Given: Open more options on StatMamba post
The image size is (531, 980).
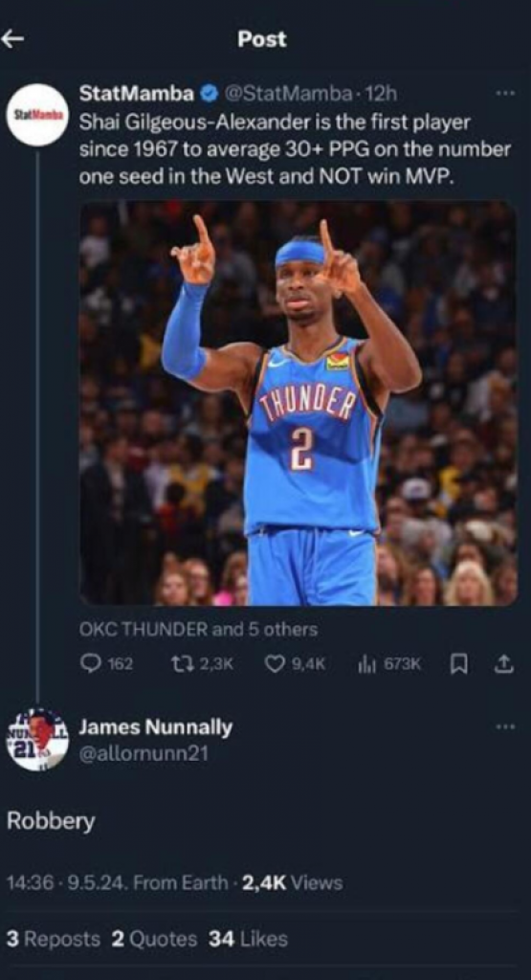Looking at the screenshot, I should pyautogui.click(x=505, y=94).
